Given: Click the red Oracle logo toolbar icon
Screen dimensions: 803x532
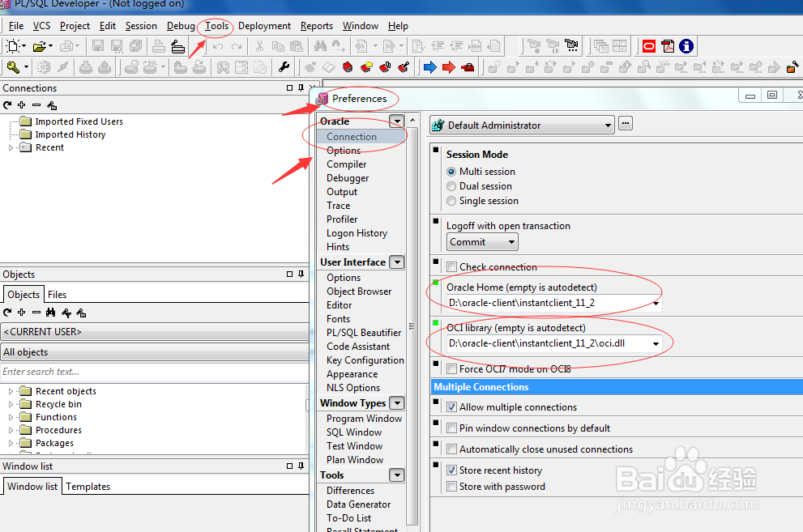Looking at the screenshot, I should pos(649,46).
